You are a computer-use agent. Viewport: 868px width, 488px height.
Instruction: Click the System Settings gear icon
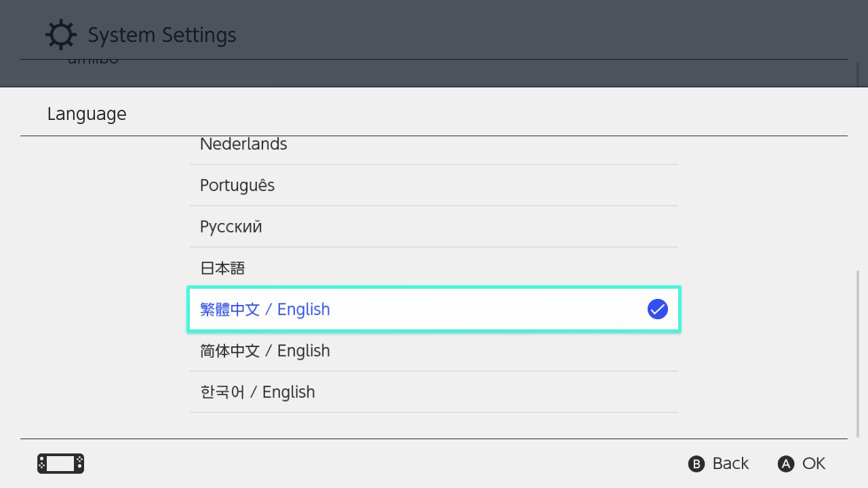click(60, 35)
